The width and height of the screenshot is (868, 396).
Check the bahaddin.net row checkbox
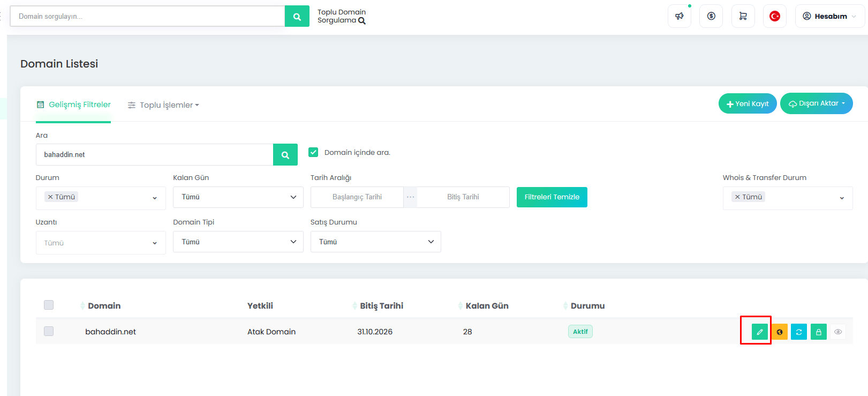[x=49, y=331]
